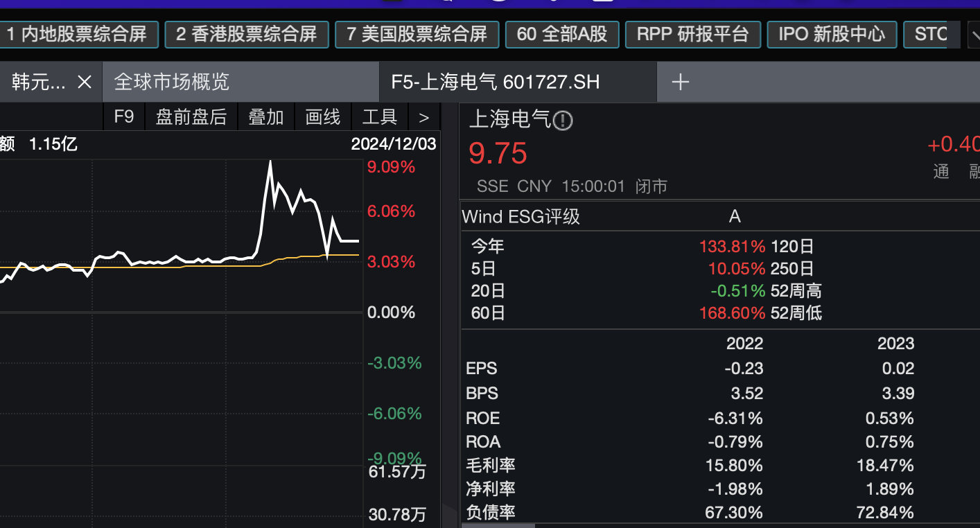Click the 52周高 label

[796, 291]
